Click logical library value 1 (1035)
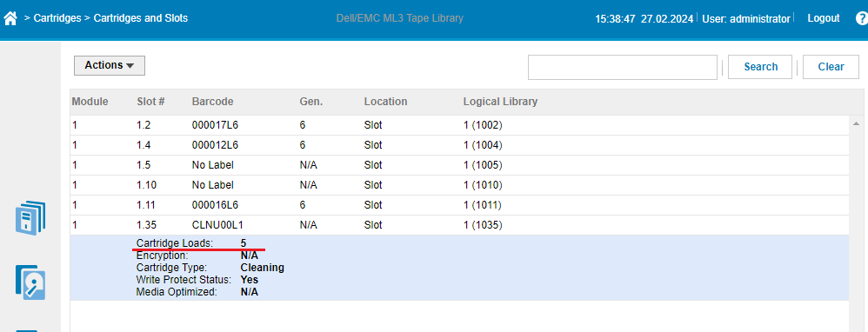This screenshot has height=332, width=868. click(x=483, y=225)
